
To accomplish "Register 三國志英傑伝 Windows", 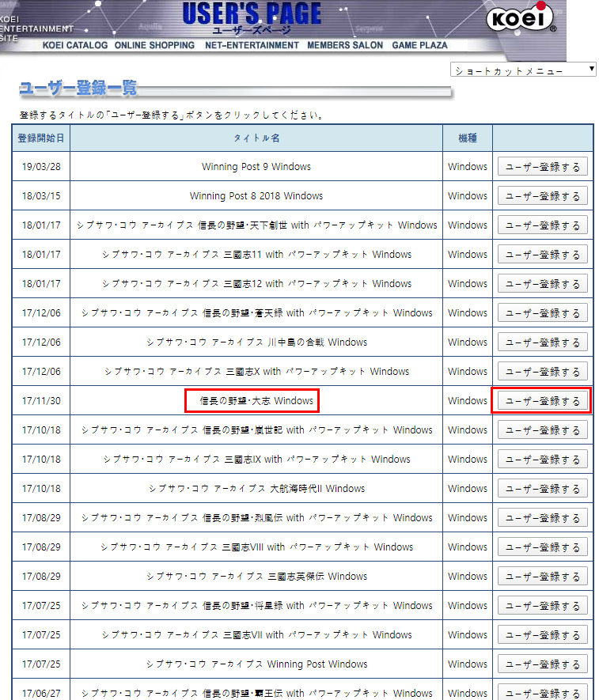I will click(543, 577).
